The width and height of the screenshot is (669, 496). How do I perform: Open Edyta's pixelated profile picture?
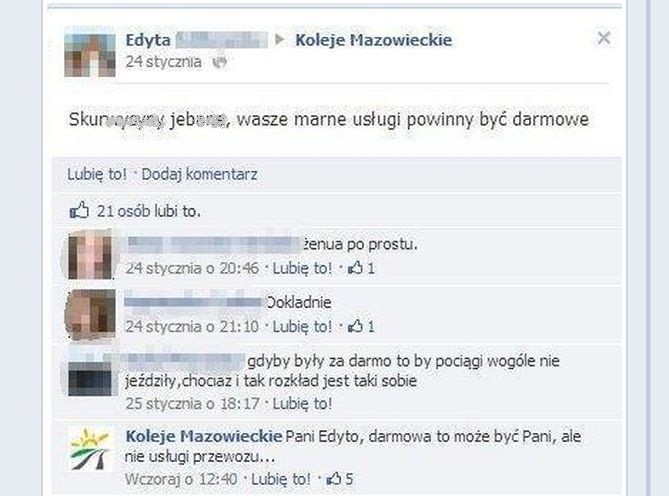coord(90,55)
